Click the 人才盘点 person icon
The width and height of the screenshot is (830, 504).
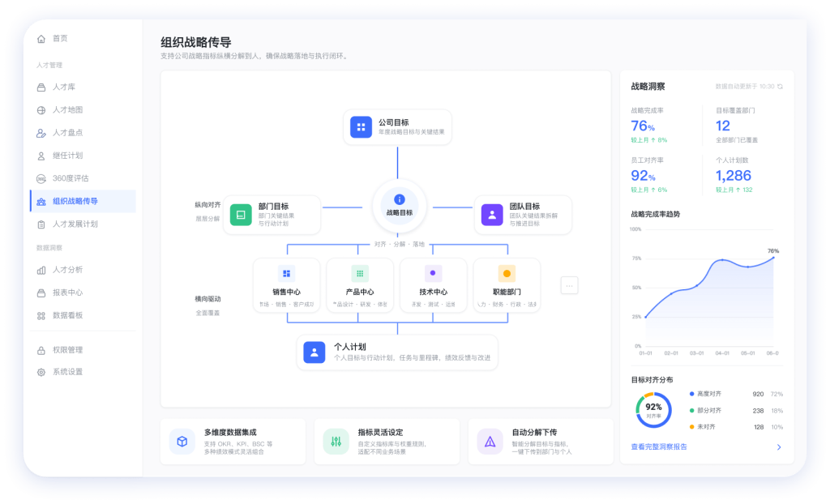41,133
